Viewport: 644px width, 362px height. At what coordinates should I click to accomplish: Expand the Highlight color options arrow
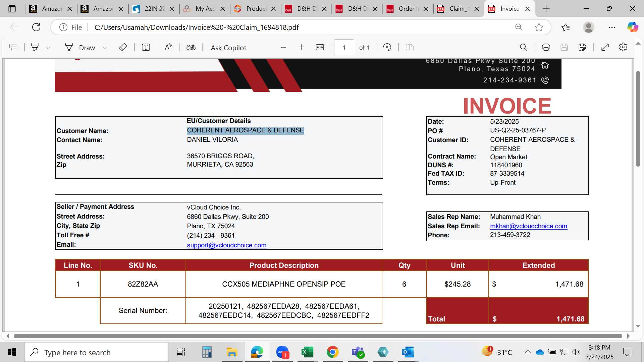[x=48, y=48]
